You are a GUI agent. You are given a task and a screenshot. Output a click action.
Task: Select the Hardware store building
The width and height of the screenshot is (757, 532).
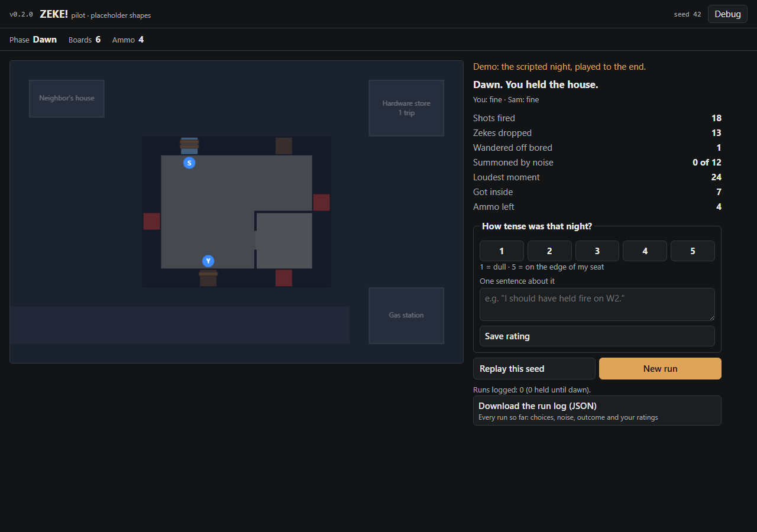tap(406, 108)
